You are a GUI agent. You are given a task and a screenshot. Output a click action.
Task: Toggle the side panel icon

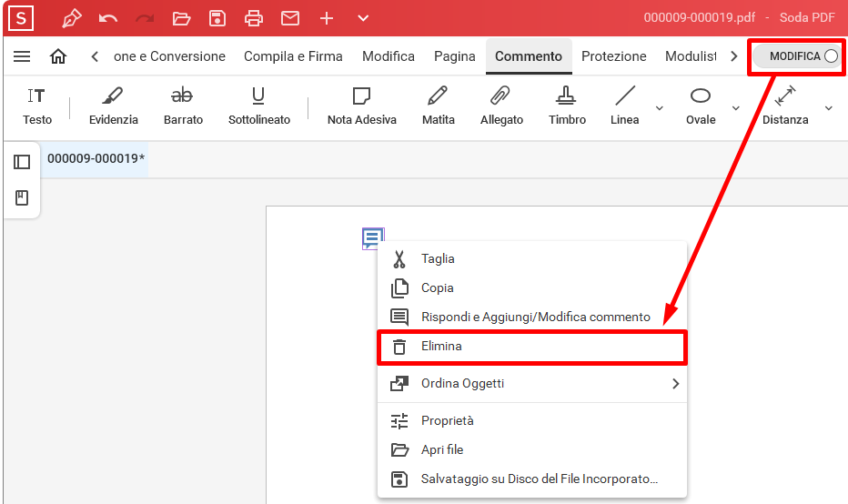[22, 162]
